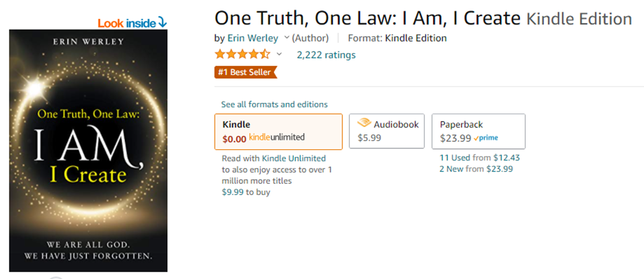Select the Audiobook format option

[387, 131]
